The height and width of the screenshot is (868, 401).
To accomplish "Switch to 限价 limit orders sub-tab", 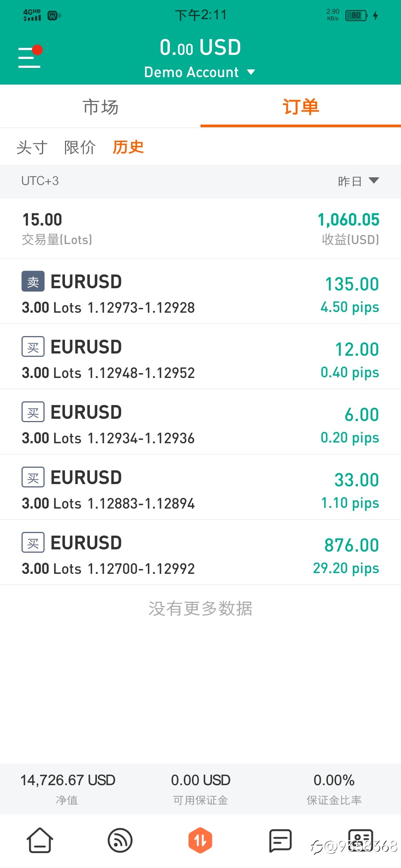I will coord(80,147).
